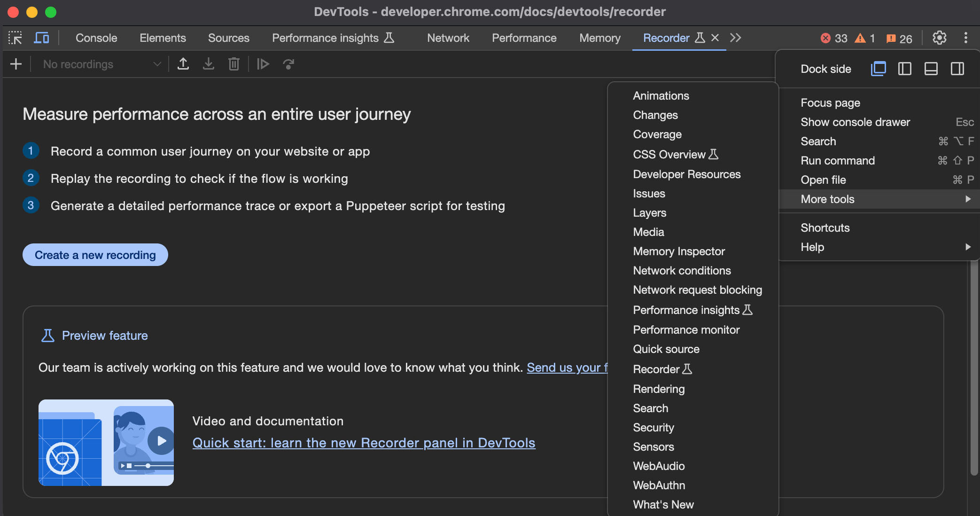Click Create a new recording button

pyautogui.click(x=95, y=255)
